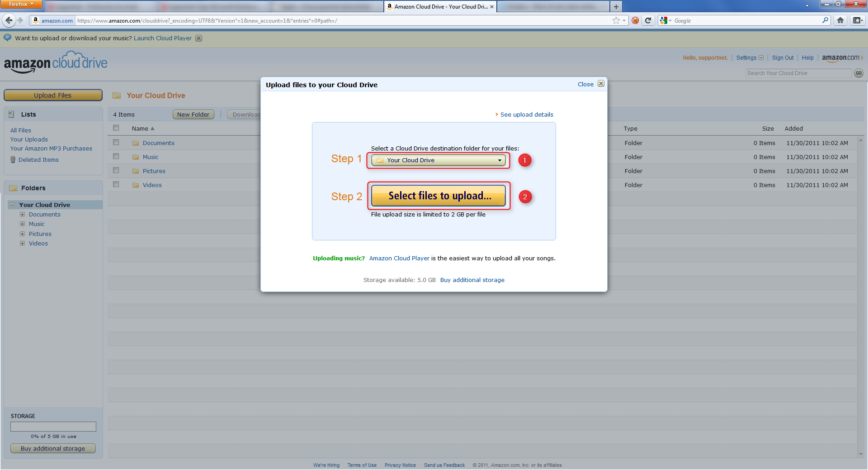
Task: Open the Firefox menu button
Action: point(21,4)
